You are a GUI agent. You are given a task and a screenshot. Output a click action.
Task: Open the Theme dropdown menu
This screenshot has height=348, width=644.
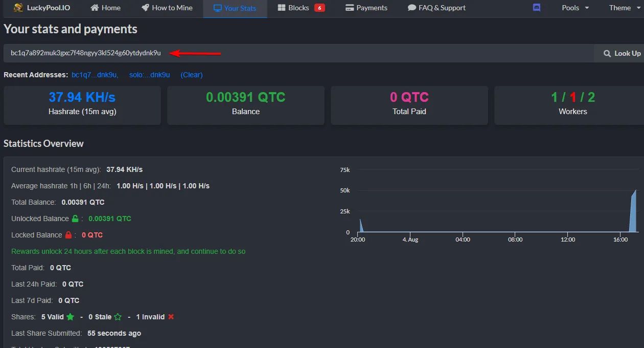point(624,8)
